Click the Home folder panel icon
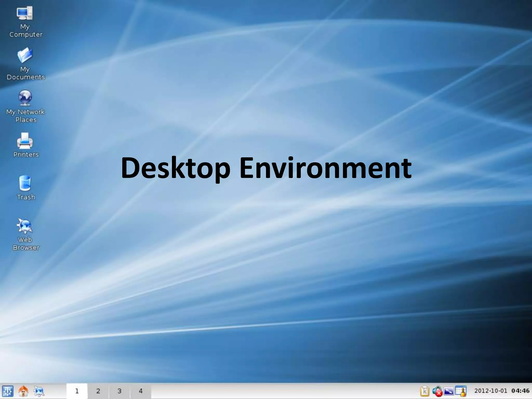Screen dimensions: 532x399 pos(23,391)
